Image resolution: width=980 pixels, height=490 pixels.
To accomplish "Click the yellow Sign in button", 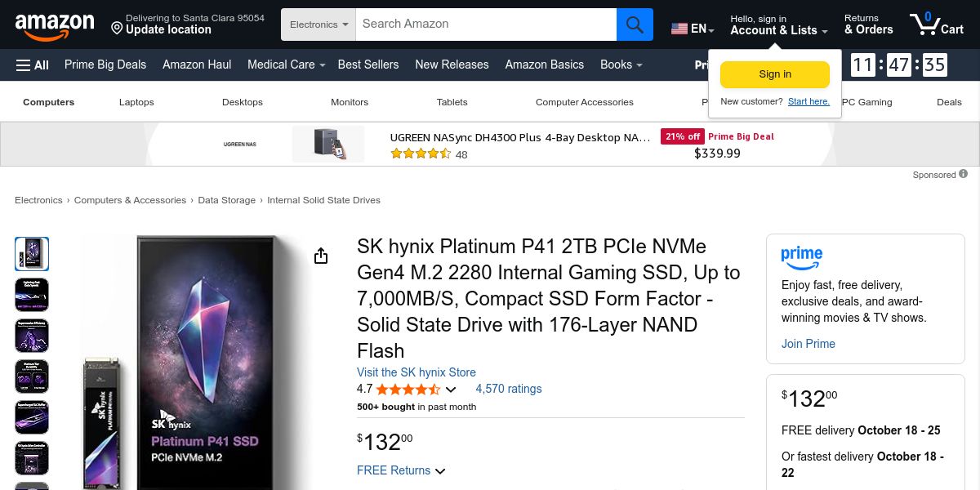I will pos(774,74).
